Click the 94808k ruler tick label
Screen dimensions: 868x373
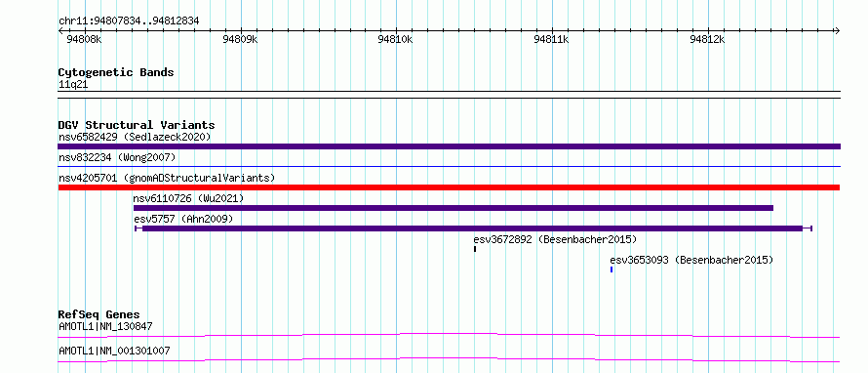tap(84, 39)
